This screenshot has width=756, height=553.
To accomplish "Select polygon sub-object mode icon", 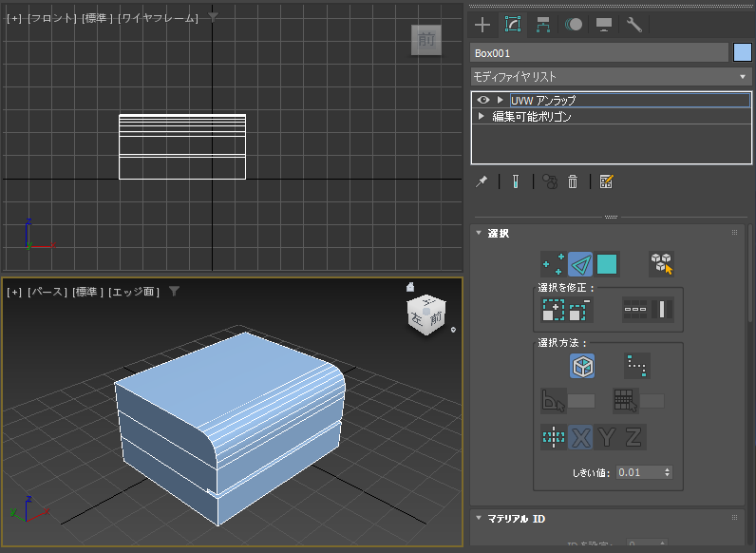I will coord(607,264).
